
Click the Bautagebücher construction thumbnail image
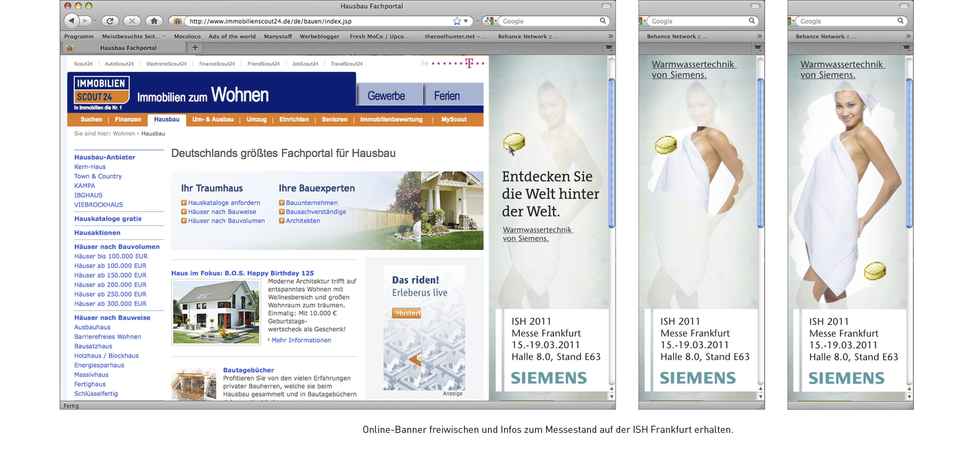194,384
